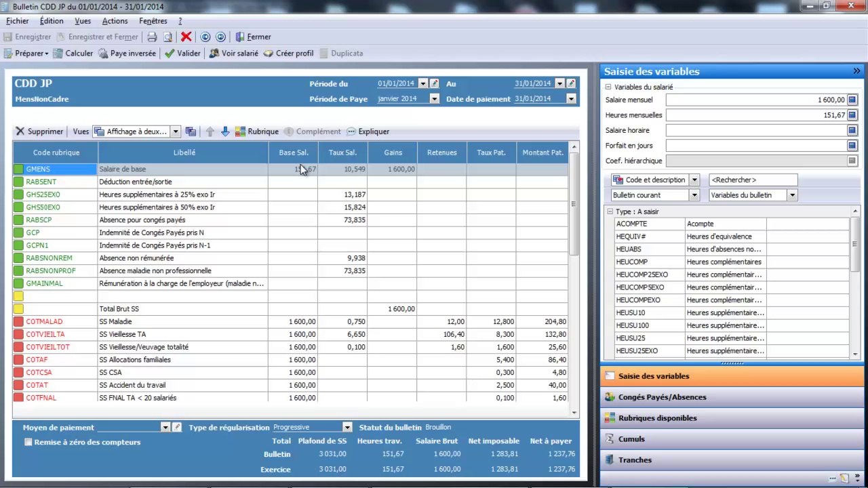Go to the next bulletin arrow icon
Screen dimensions: 868x488
tap(220, 37)
